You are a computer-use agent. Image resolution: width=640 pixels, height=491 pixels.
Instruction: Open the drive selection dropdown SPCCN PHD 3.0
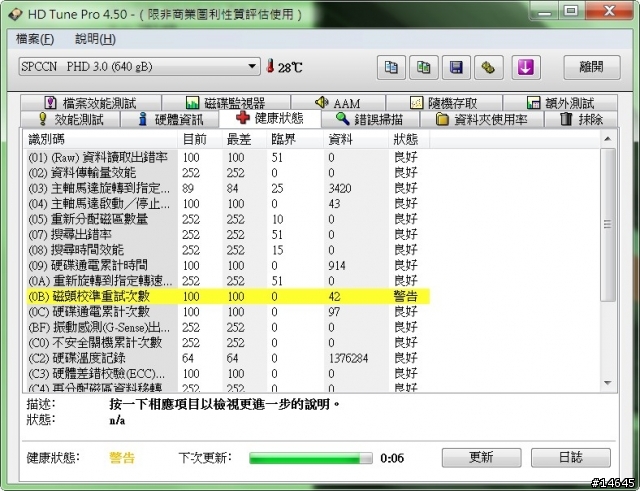click(x=139, y=67)
